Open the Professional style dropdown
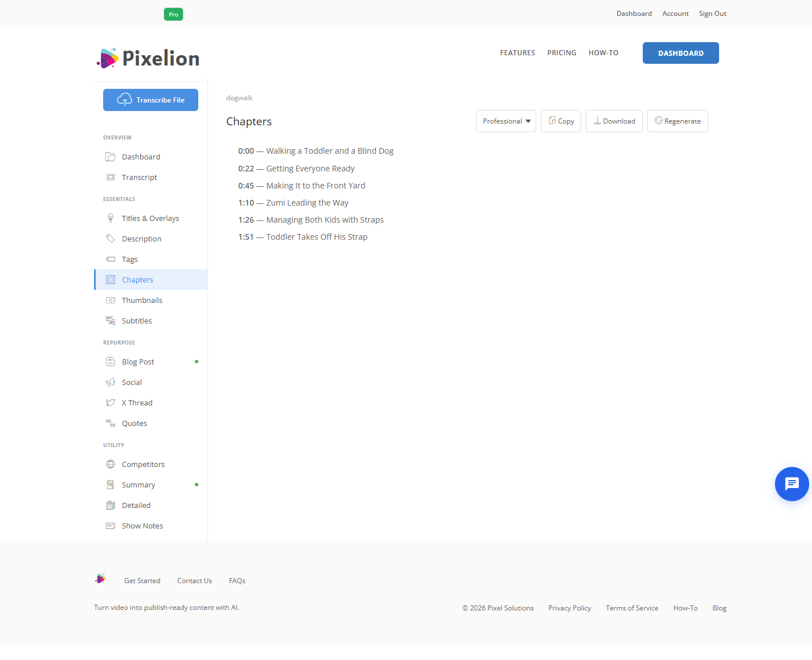Image resolution: width=812 pixels, height=660 pixels. tap(506, 121)
